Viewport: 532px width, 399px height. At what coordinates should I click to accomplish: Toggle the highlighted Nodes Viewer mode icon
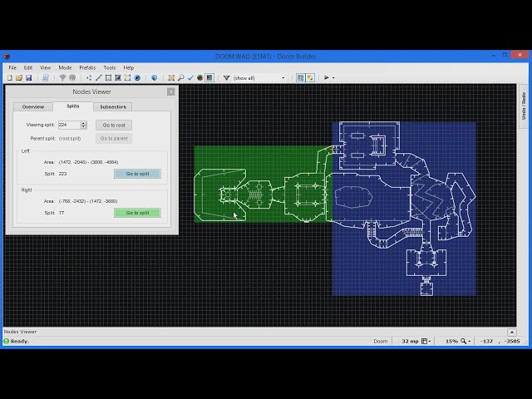tap(209, 78)
